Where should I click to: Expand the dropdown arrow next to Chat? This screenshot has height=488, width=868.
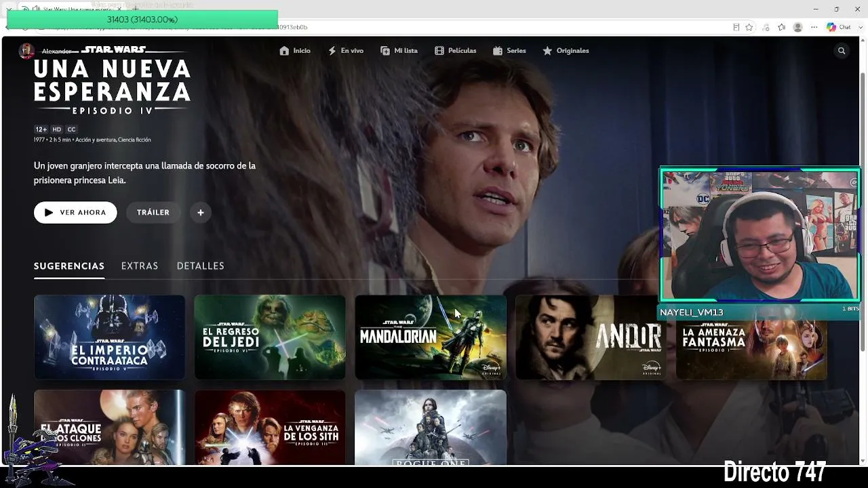(x=861, y=27)
